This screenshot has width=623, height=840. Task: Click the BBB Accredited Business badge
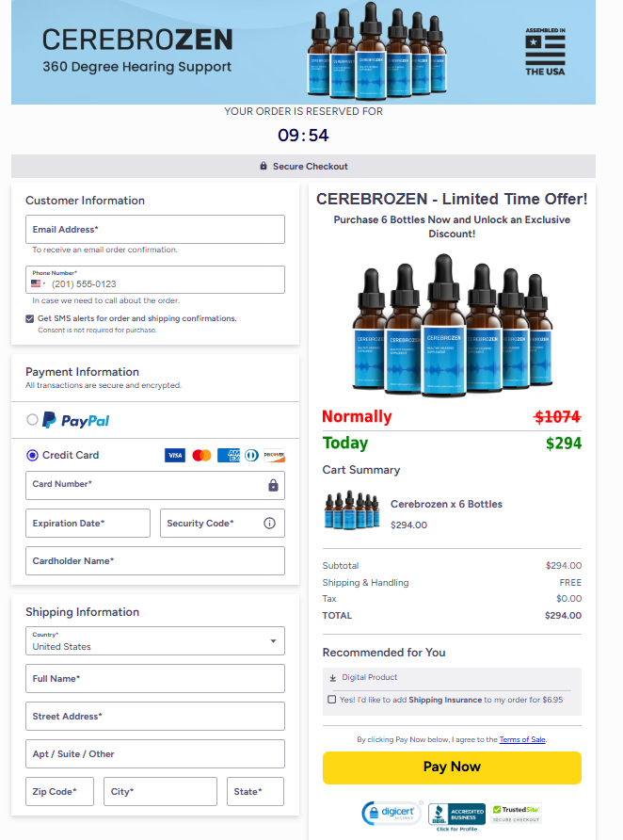(x=456, y=814)
